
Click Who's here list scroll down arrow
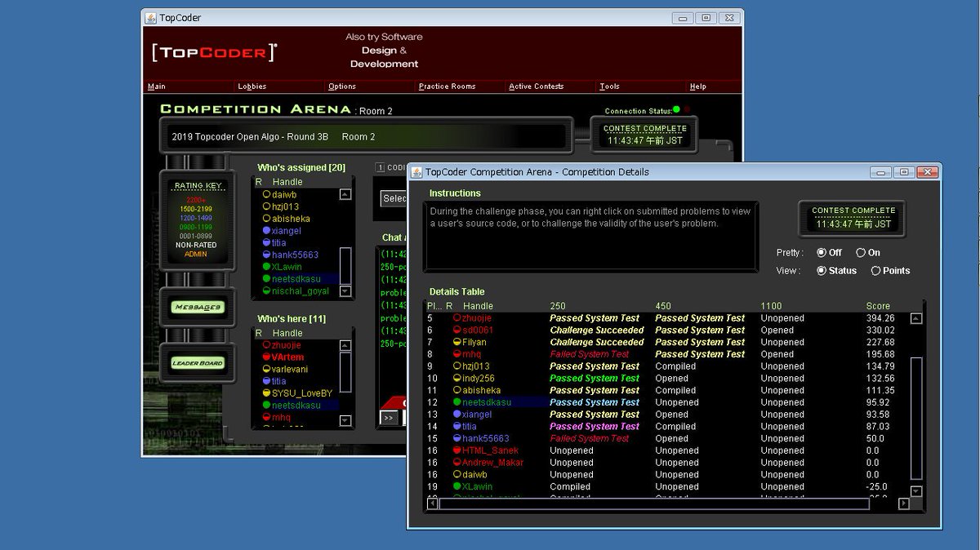[x=345, y=422]
